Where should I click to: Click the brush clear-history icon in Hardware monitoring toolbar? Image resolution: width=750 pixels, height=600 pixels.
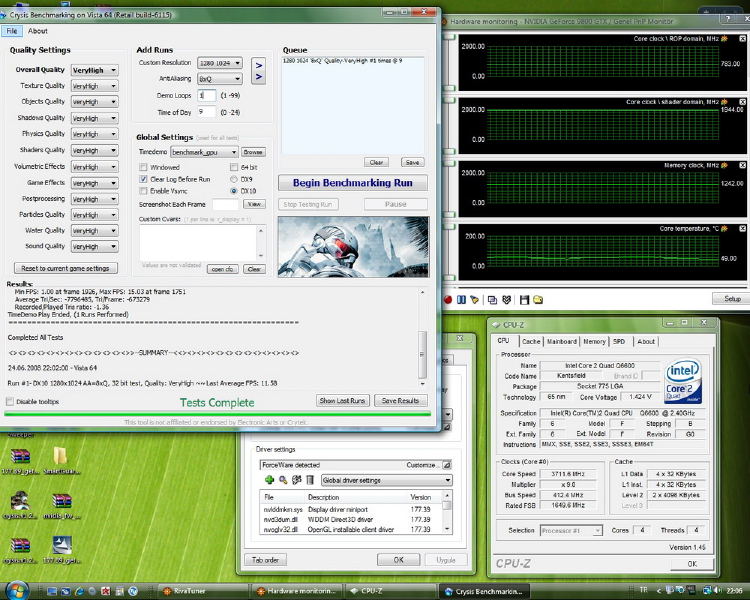click(474, 300)
